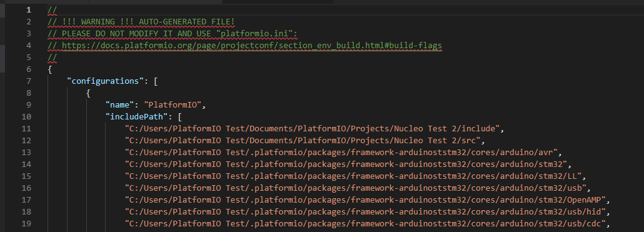The height and width of the screenshot is (232, 644).
Task: Click the '//' comment on line 1
Action: [52, 9]
